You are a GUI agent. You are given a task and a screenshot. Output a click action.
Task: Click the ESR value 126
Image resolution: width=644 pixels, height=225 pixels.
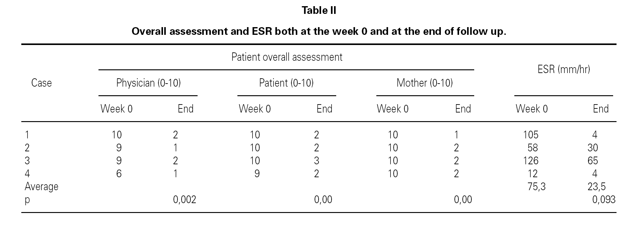pos(531,161)
